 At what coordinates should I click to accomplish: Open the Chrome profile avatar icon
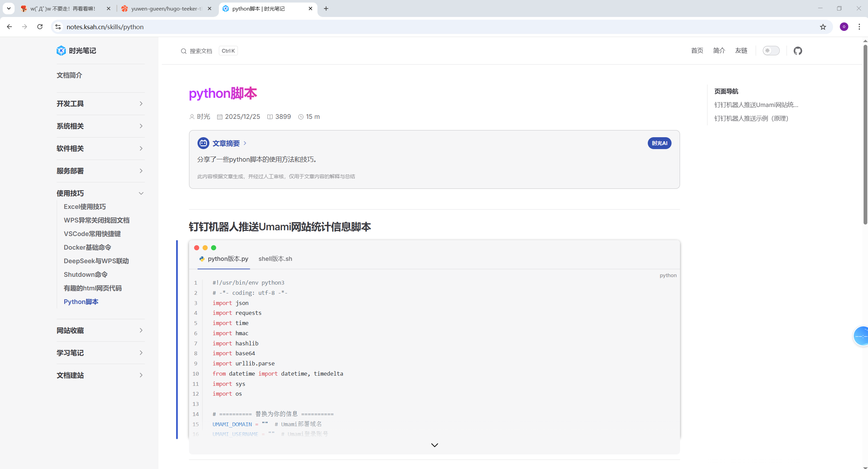pyautogui.click(x=844, y=27)
